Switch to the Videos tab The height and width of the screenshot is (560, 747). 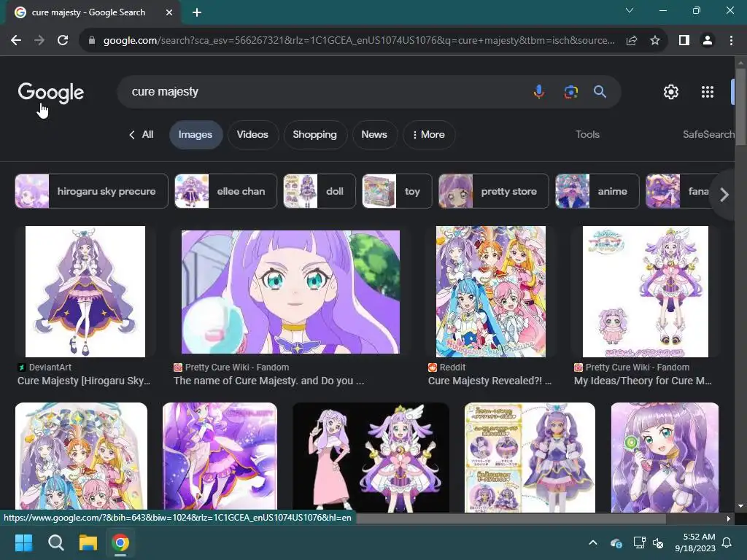click(252, 135)
